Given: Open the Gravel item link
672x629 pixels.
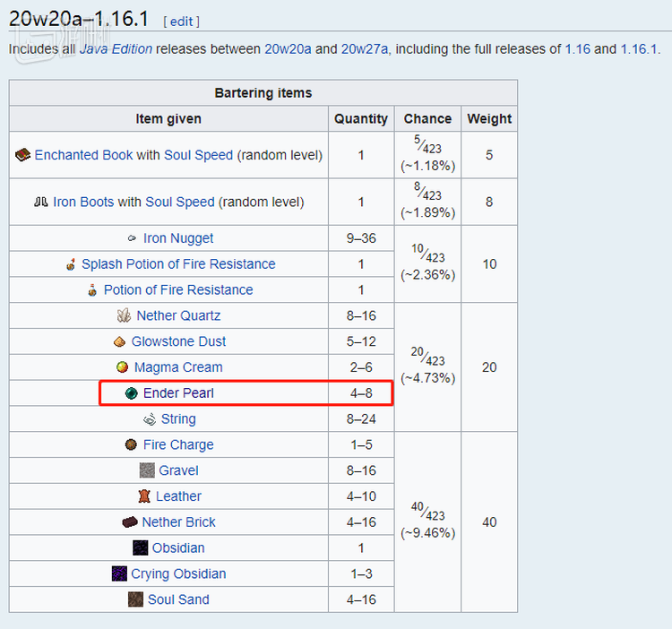Looking at the screenshot, I should coord(178,470).
